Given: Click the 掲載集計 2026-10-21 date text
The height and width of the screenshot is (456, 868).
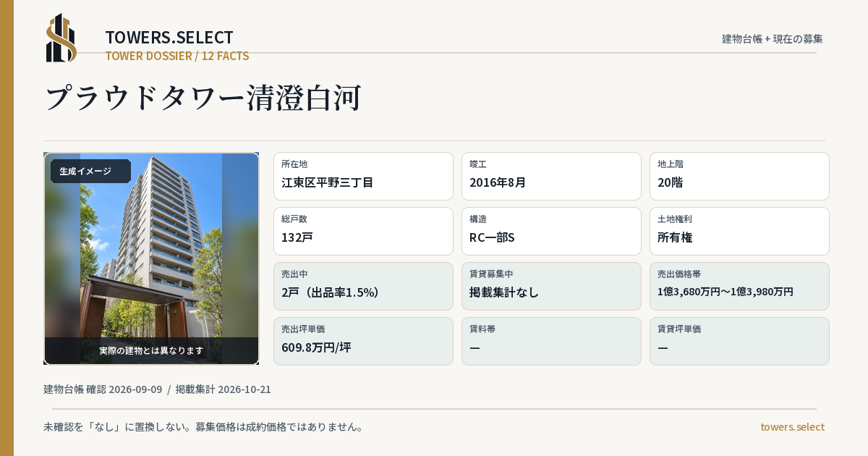Looking at the screenshot, I should point(224,389).
